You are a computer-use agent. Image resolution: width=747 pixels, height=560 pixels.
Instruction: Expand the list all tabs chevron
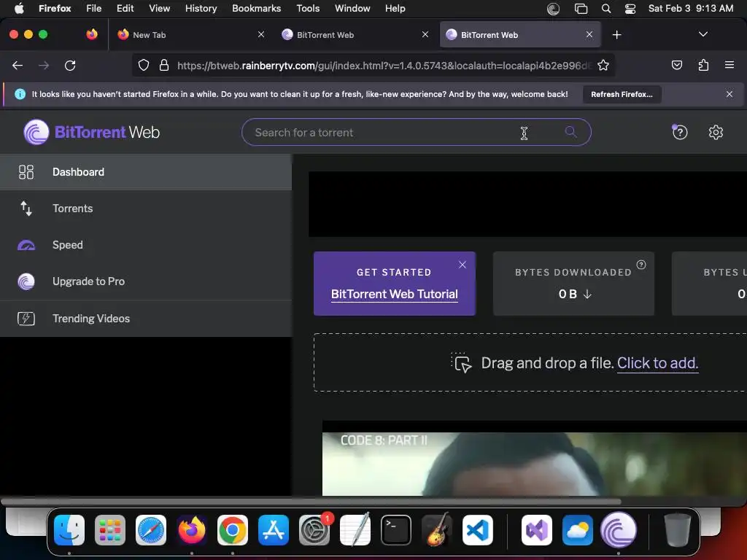point(703,34)
